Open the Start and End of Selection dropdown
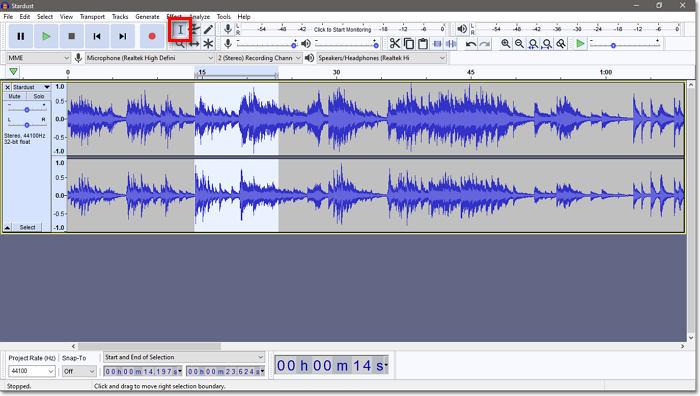Image resolution: width=700 pixels, height=396 pixels. pyautogui.click(x=184, y=357)
